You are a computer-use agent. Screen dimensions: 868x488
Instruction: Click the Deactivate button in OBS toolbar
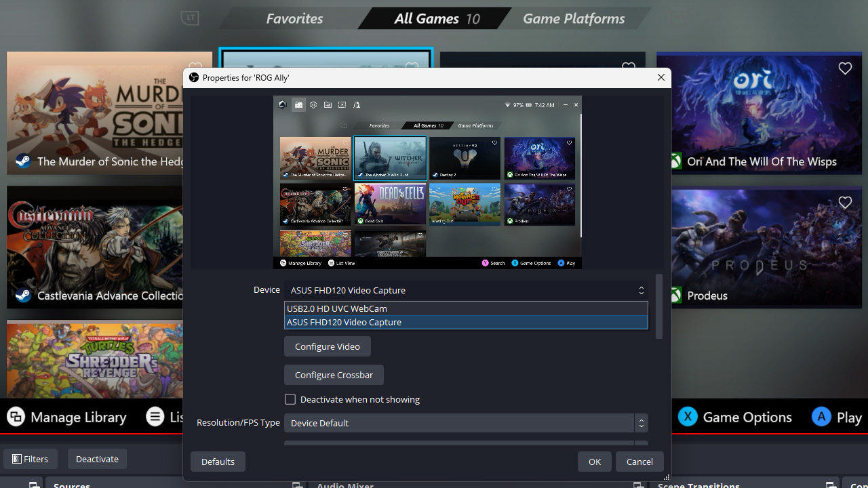[97, 459]
